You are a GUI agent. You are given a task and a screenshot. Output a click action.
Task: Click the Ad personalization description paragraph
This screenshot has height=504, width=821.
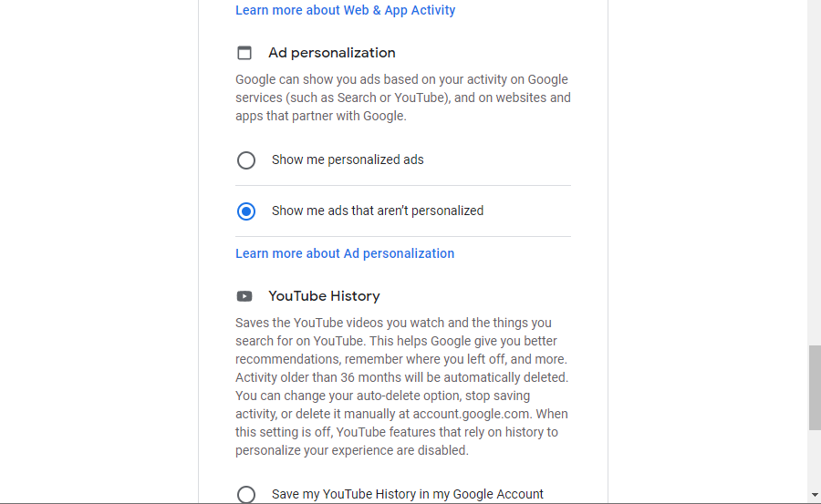pyautogui.click(x=402, y=98)
